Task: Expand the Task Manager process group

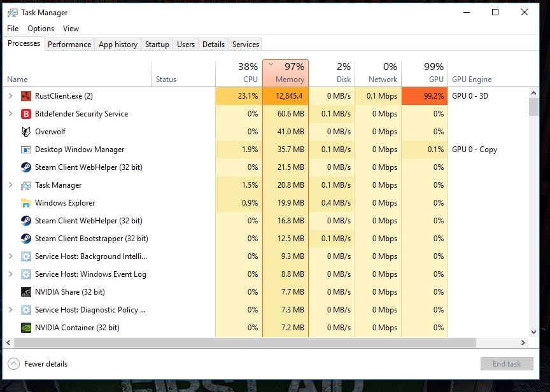Action: tap(11, 185)
